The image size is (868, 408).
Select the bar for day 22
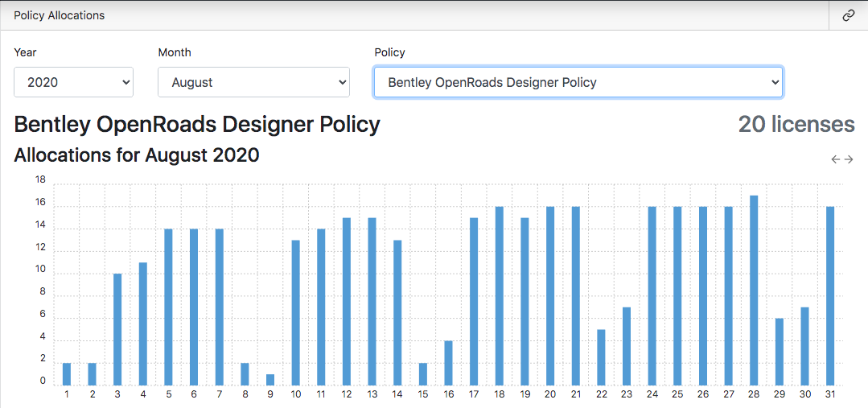click(x=602, y=357)
